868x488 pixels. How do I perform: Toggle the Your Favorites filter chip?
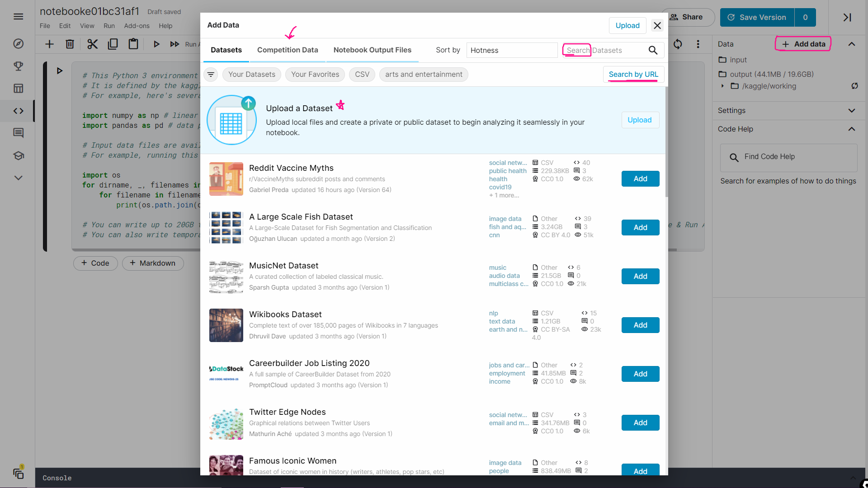(315, 75)
